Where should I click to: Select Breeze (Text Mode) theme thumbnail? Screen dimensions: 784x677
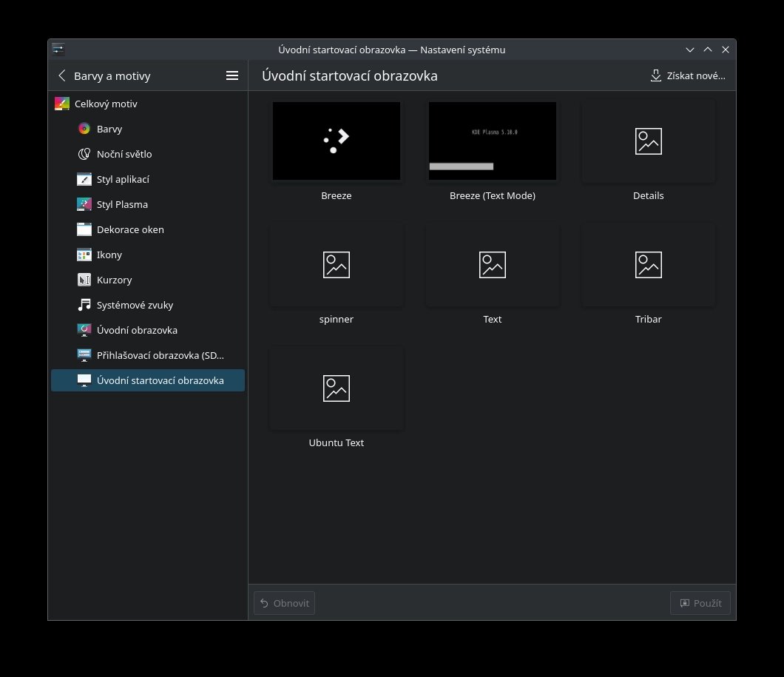tap(493, 141)
